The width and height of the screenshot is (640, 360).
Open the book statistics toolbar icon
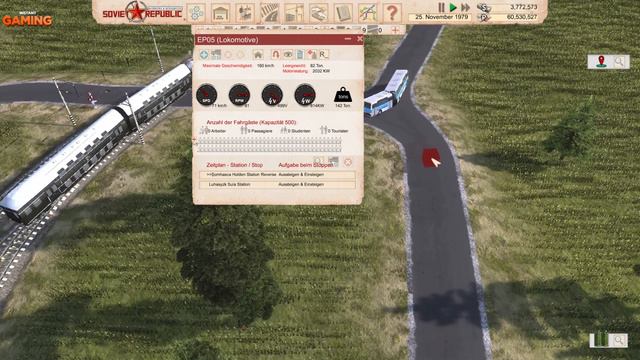coord(343,13)
